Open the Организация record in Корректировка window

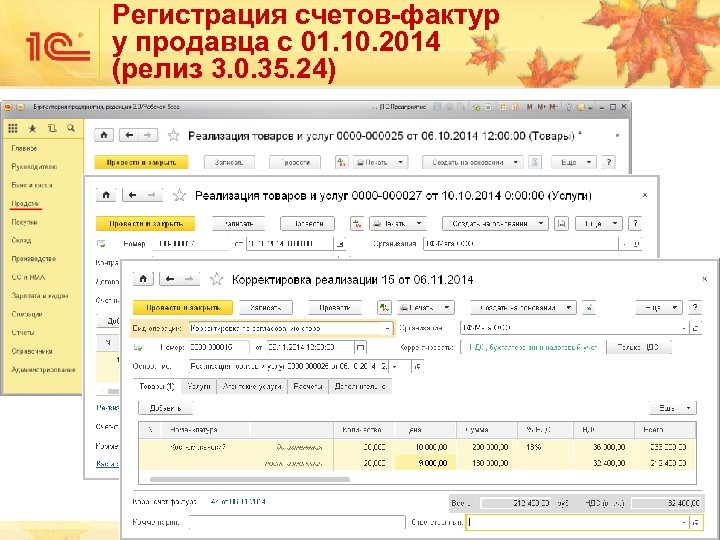click(696, 328)
